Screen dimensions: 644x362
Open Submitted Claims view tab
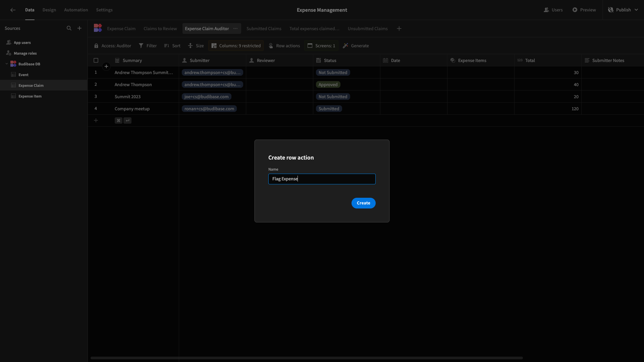[x=264, y=29]
